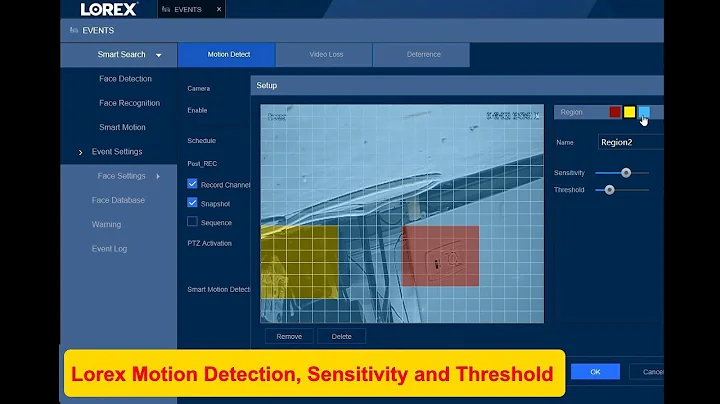Click the Cancel button
The image size is (720, 404).
click(x=647, y=372)
